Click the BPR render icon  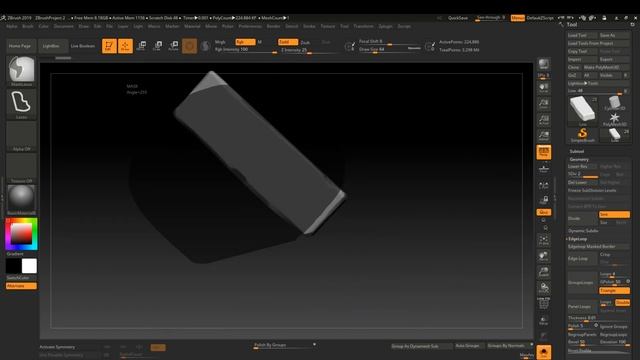coord(543,64)
